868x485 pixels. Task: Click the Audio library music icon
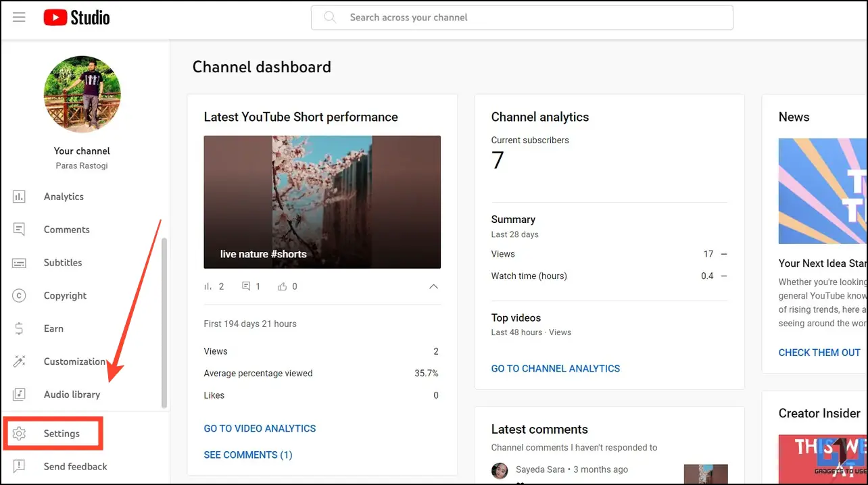point(19,394)
